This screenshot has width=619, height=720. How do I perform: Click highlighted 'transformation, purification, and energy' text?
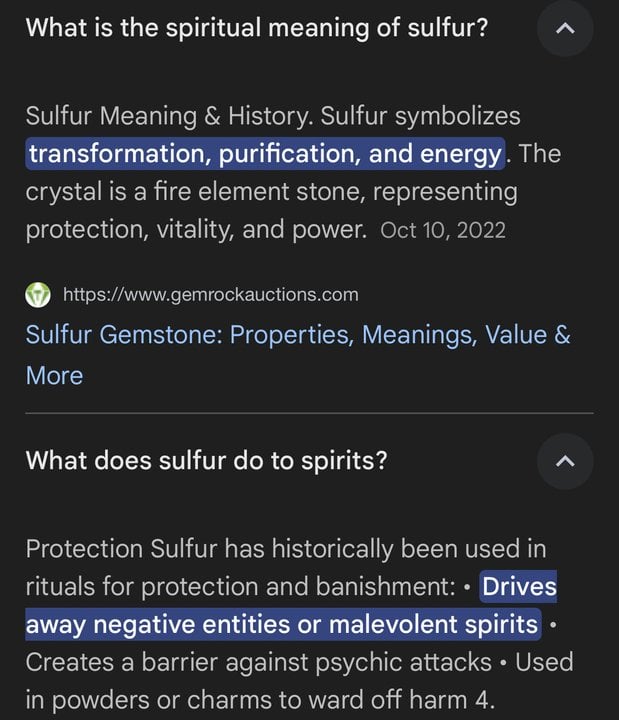click(x=265, y=154)
